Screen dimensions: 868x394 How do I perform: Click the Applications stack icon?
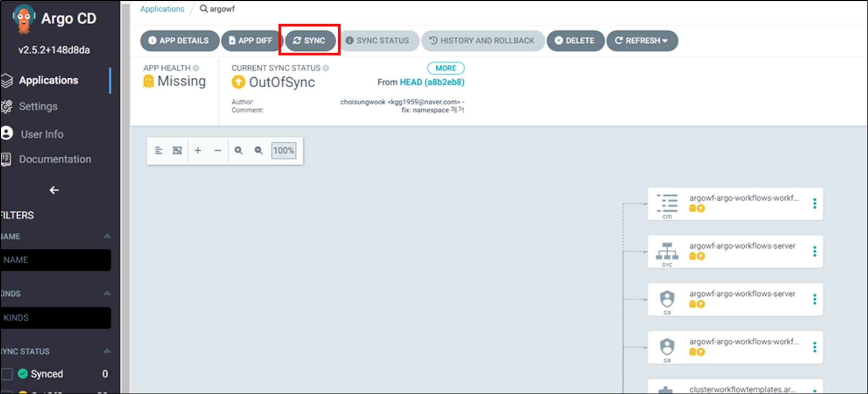pyautogui.click(x=7, y=80)
